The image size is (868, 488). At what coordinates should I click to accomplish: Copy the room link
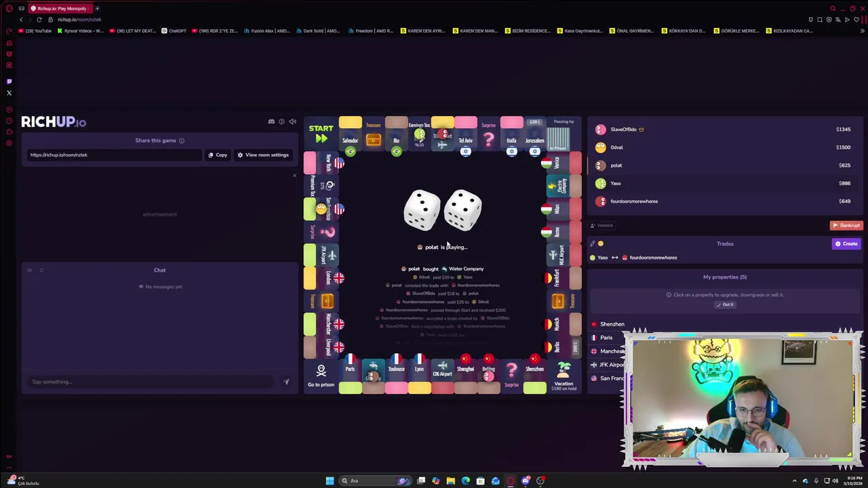tap(218, 155)
